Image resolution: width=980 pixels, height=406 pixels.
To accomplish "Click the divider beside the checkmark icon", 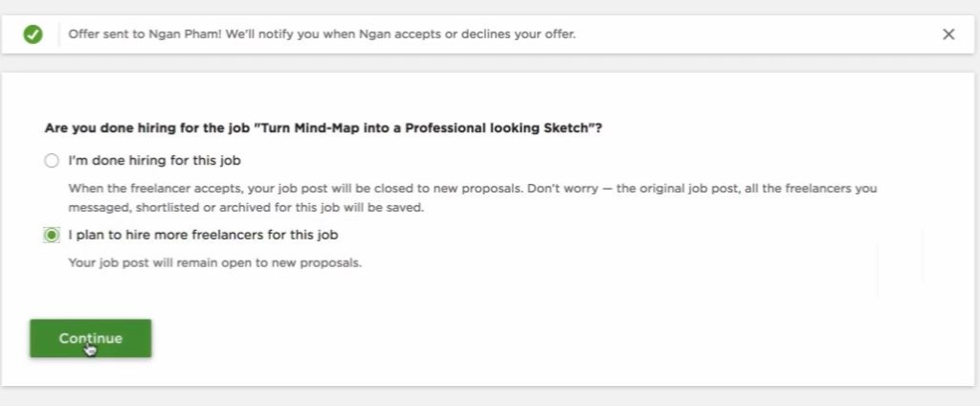I will (x=58, y=34).
